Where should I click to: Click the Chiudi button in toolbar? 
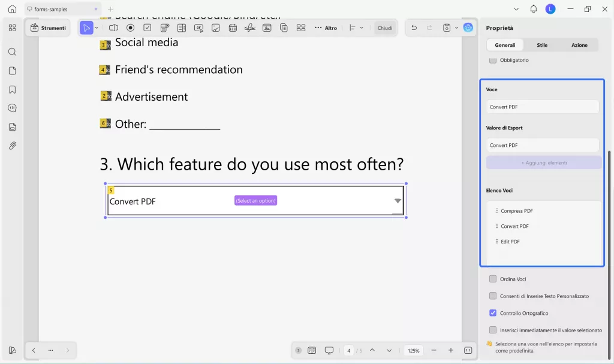coord(384,28)
